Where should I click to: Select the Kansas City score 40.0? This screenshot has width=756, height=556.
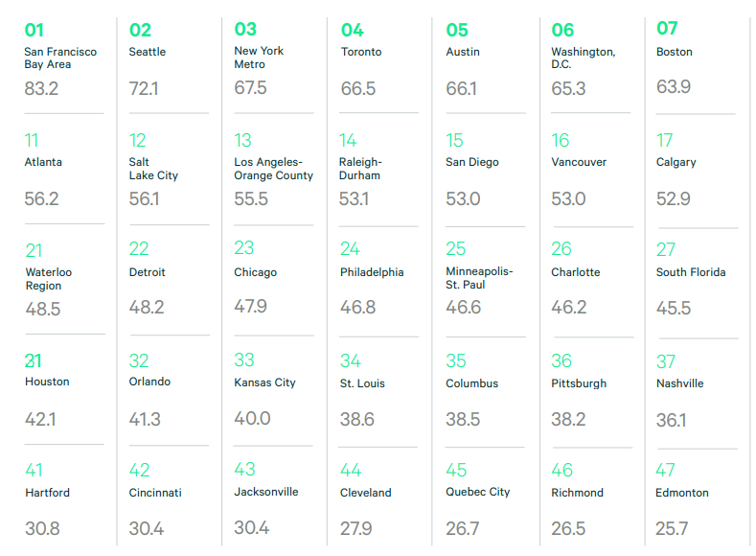[x=252, y=419]
